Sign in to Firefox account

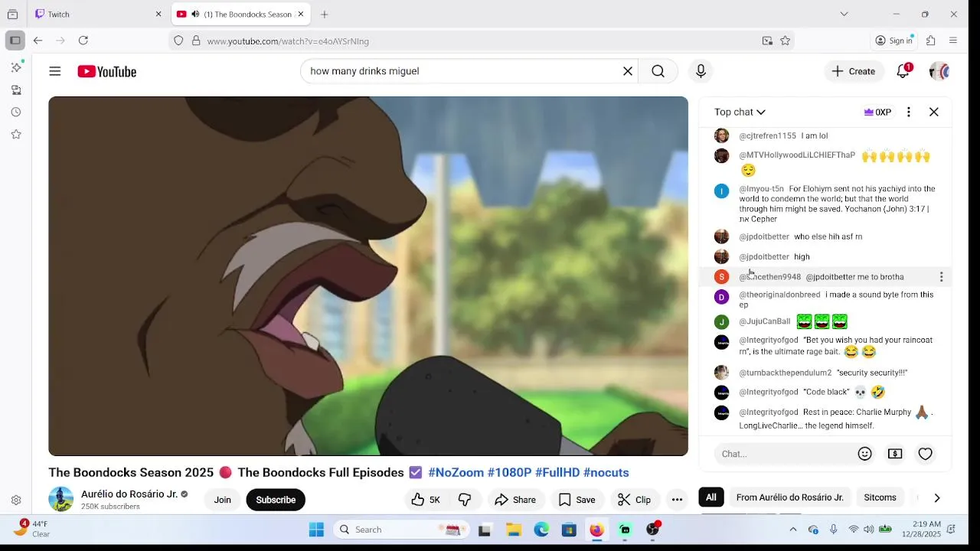click(894, 41)
